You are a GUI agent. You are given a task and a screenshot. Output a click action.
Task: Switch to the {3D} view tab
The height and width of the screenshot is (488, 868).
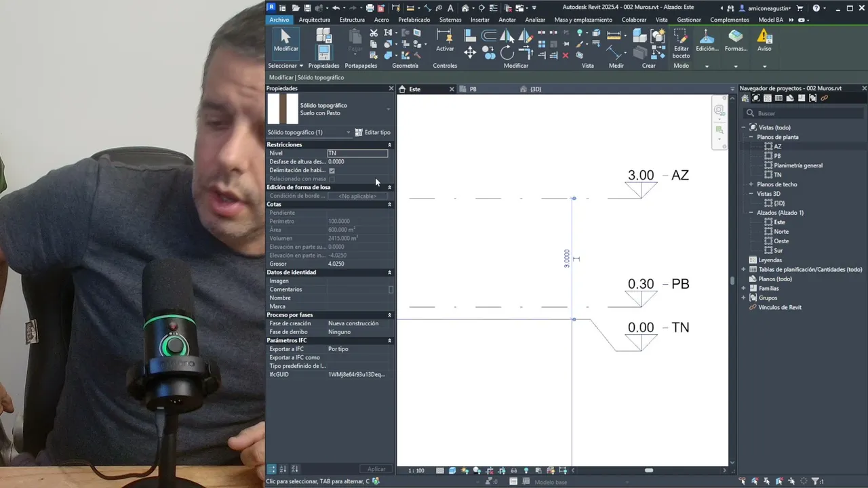point(536,89)
